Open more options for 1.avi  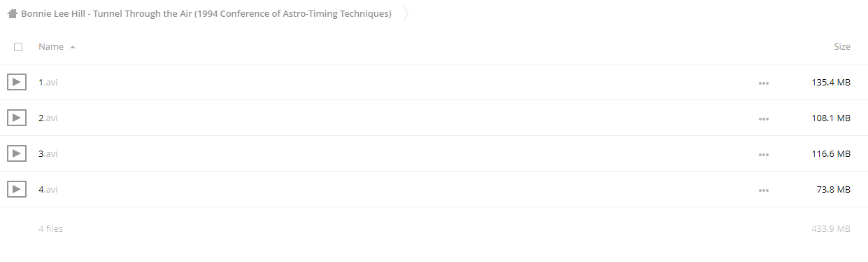pos(763,83)
